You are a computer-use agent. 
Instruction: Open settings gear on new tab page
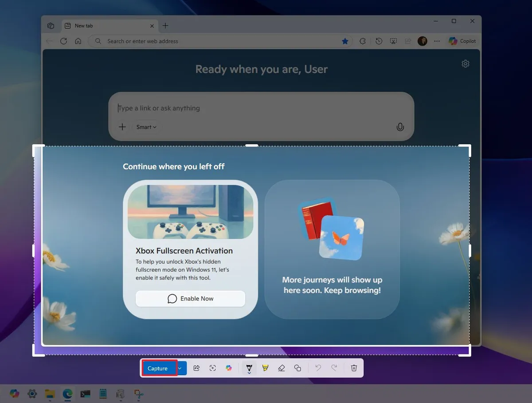pyautogui.click(x=465, y=63)
